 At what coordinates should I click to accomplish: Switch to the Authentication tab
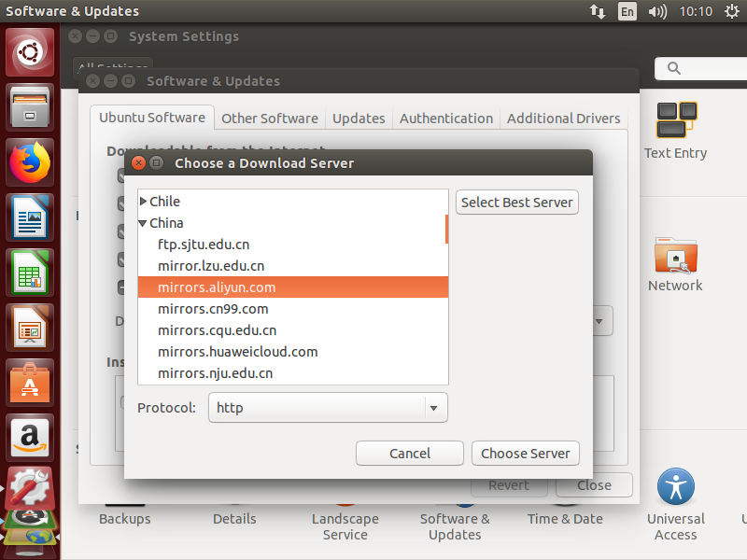445,119
